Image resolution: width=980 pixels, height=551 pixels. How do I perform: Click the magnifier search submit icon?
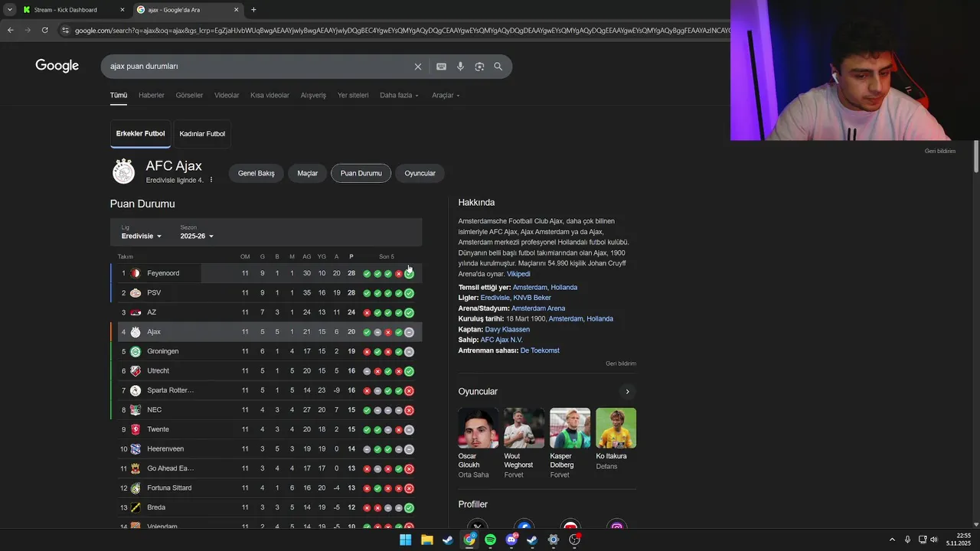coord(498,67)
